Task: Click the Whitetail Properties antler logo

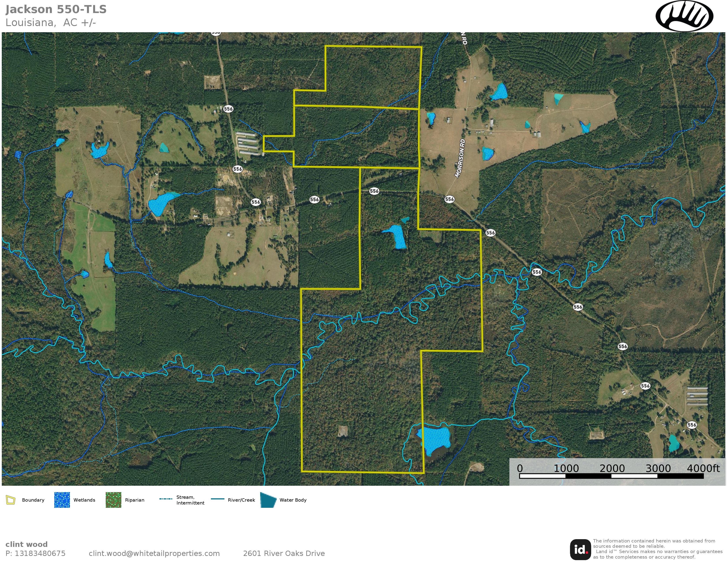Action: click(684, 16)
